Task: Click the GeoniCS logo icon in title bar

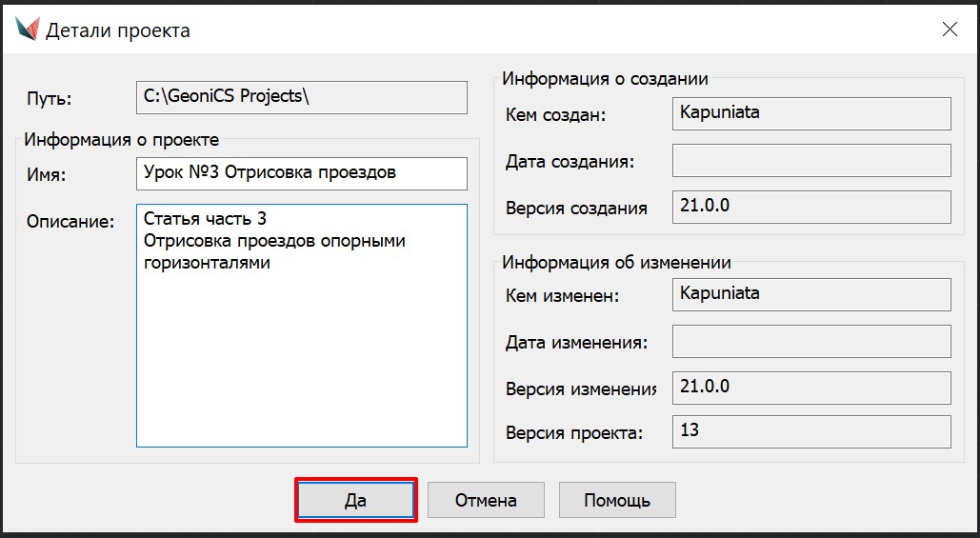Action: [27, 30]
